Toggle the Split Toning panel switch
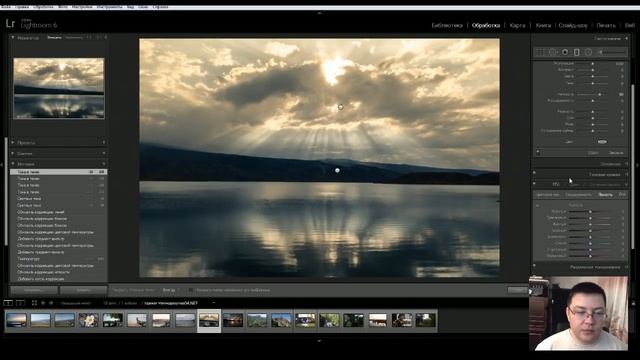The image size is (640, 360). click(534, 266)
